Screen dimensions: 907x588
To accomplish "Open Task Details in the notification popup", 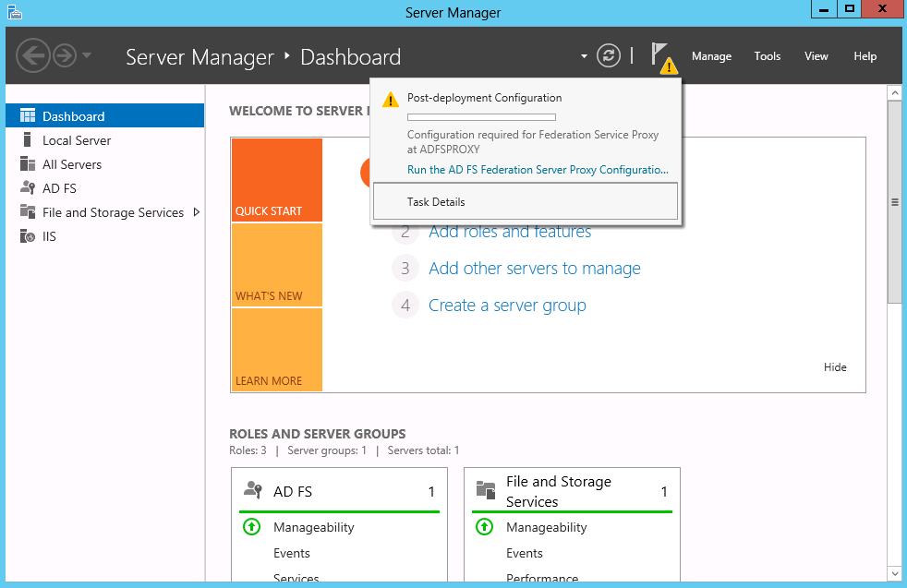I will tap(526, 201).
